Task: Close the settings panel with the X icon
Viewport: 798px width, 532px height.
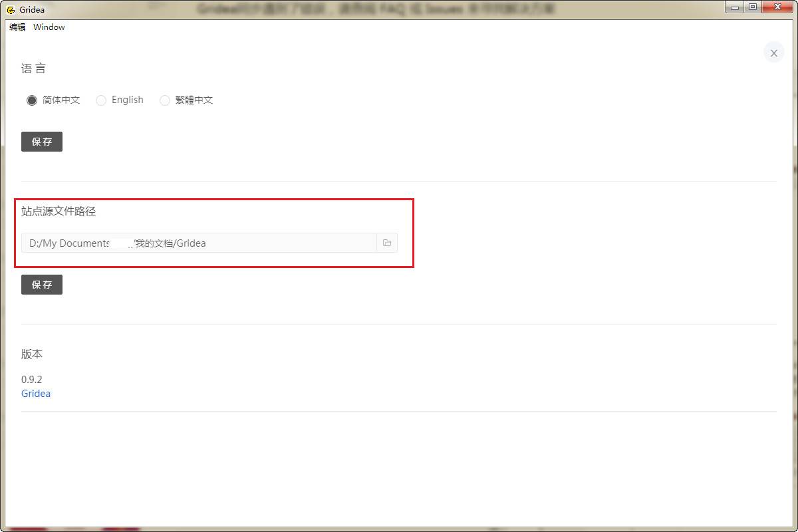Action: pos(773,53)
